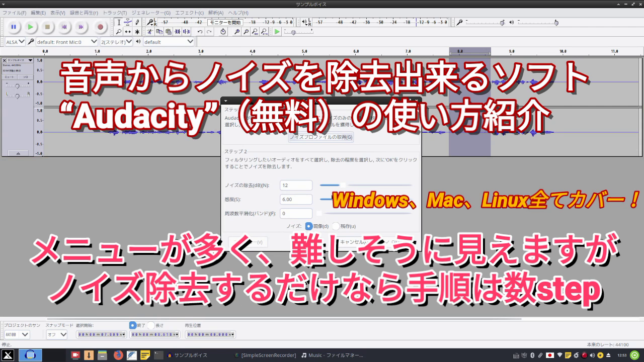
Task: Click the ソロ button on track
Action: (25, 77)
